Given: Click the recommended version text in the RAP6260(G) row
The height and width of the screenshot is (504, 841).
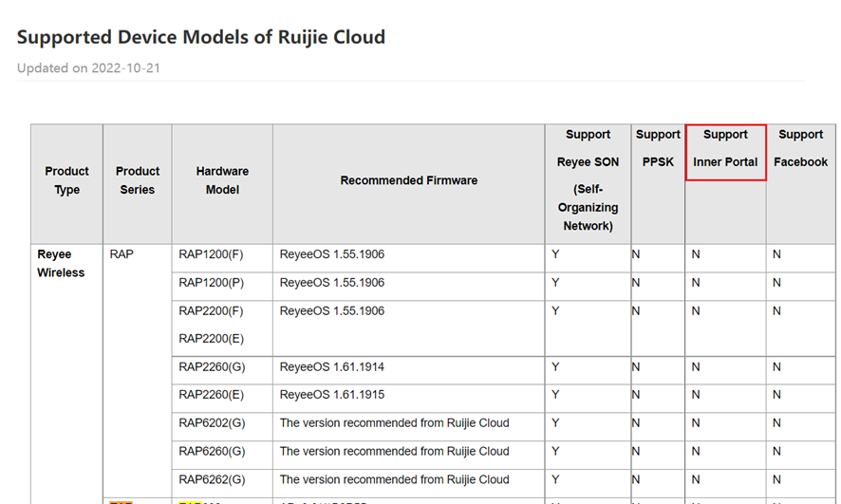Looking at the screenshot, I should coord(394,452).
